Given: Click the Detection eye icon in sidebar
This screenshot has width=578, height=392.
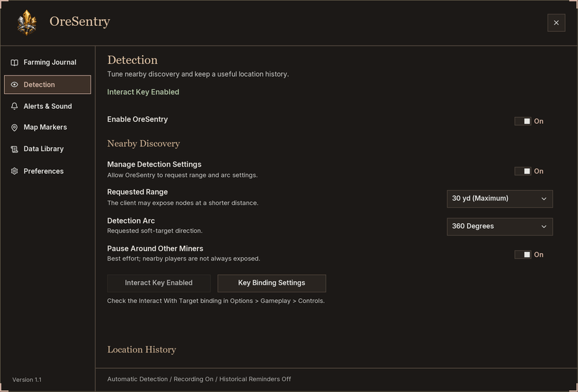Looking at the screenshot, I should 14,85.
